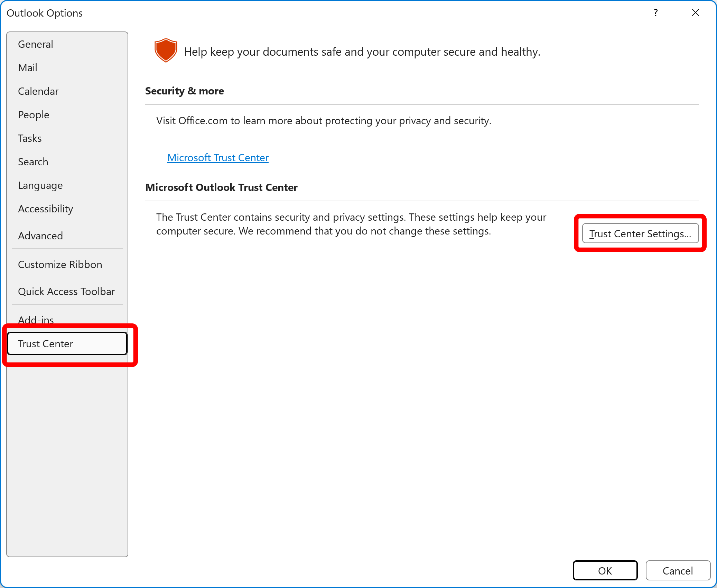This screenshot has width=717, height=588.
Task: Cancel the Outlook Options dialog
Action: coord(678,570)
